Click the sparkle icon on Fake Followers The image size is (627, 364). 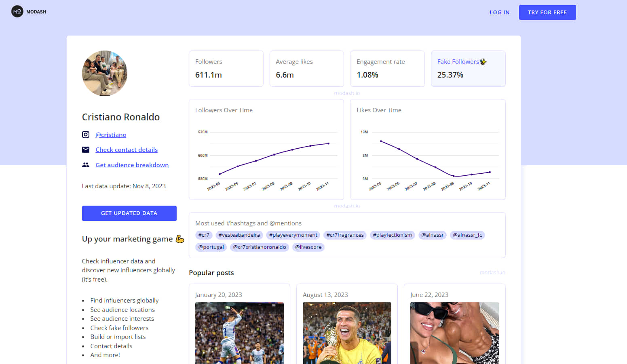point(483,62)
